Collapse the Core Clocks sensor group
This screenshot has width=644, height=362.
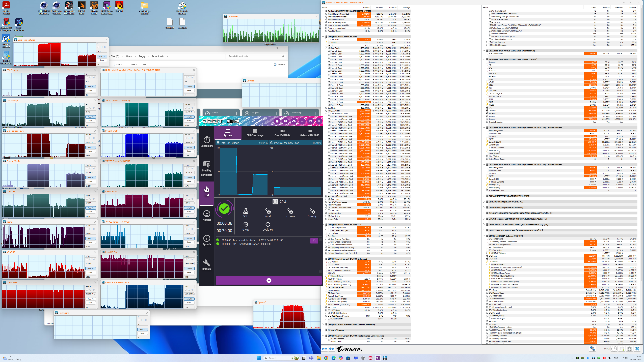pos(326,48)
